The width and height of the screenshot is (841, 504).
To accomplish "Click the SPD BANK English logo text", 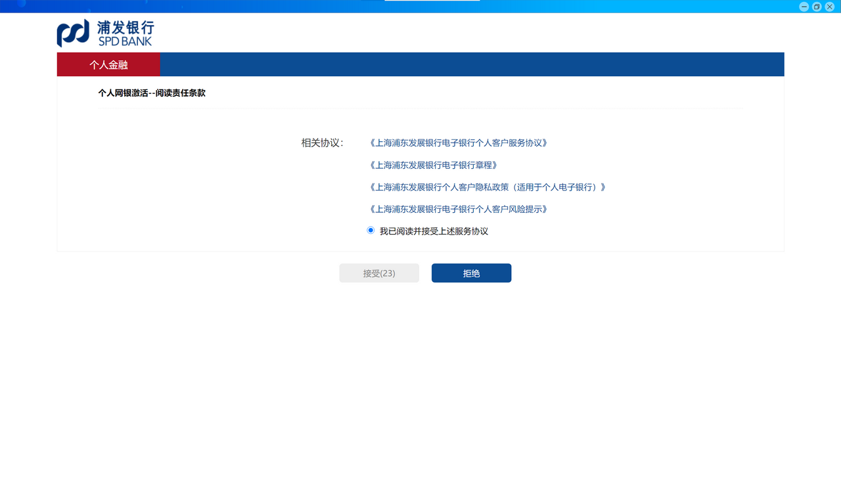I will pyautogui.click(x=125, y=41).
